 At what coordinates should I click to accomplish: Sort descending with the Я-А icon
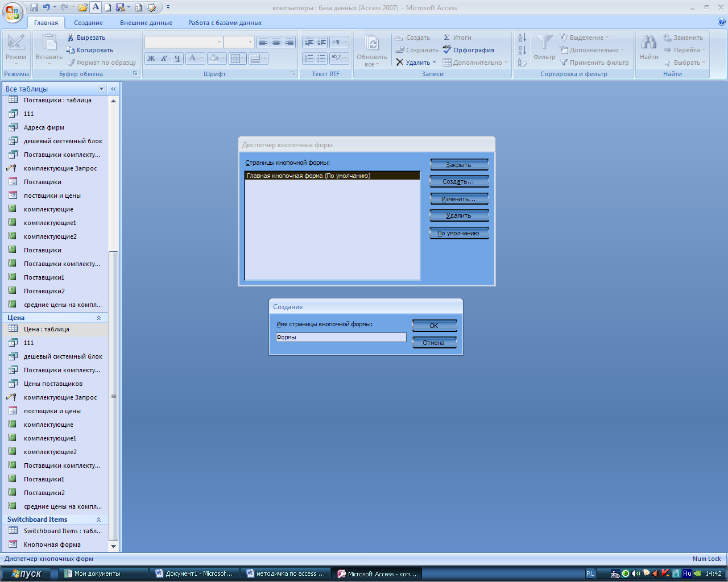tap(522, 51)
